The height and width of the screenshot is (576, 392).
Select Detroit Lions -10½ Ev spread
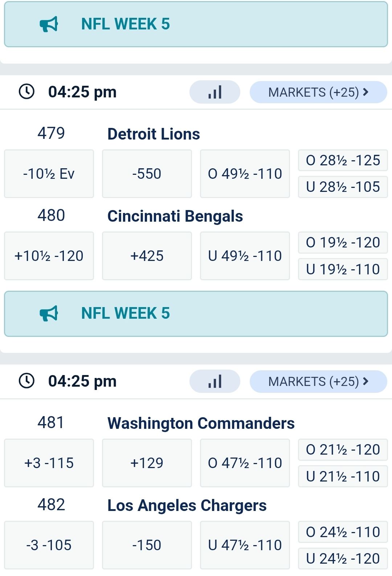(x=49, y=174)
